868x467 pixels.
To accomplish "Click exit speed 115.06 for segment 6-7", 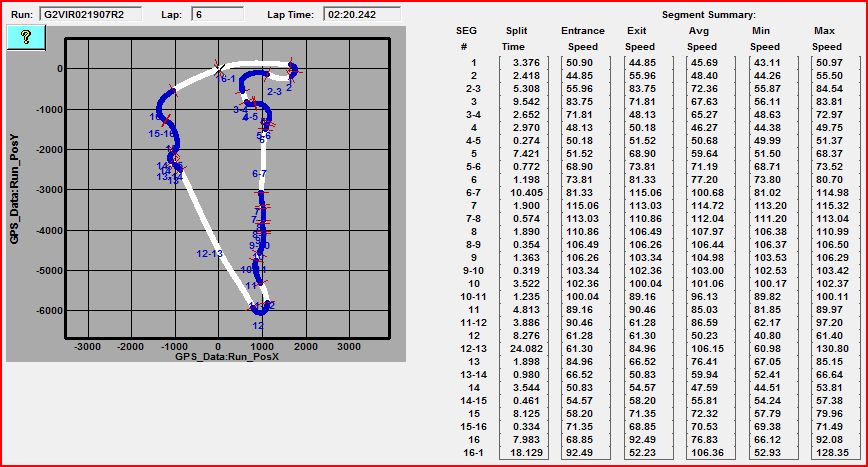I will [645, 193].
